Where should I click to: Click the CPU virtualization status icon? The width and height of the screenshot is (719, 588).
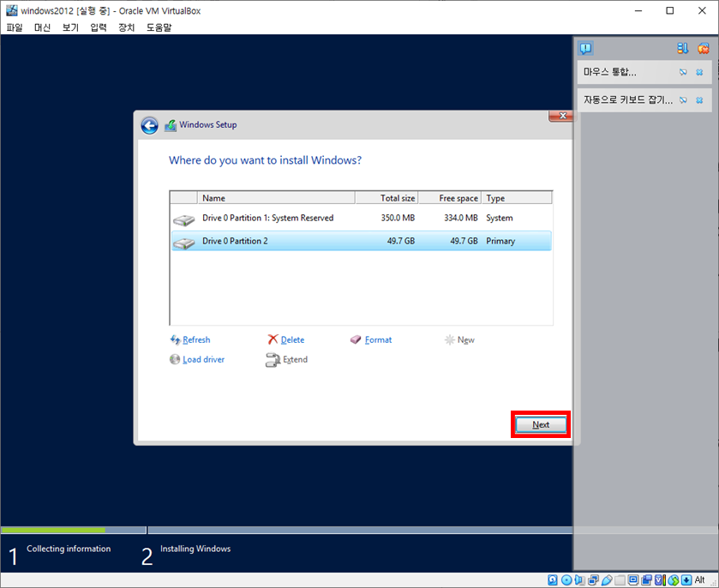pos(661,580)
